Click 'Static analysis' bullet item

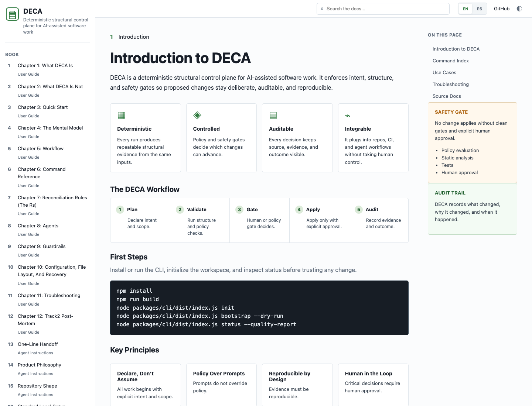[457, 158]
